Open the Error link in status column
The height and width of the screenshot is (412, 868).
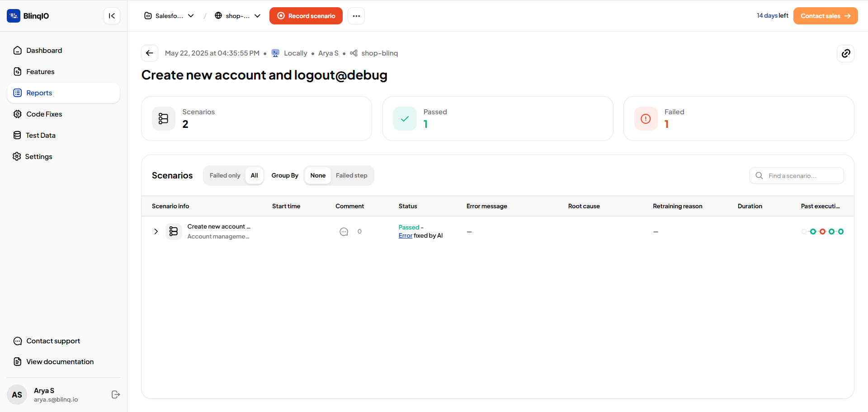(406, 235)
